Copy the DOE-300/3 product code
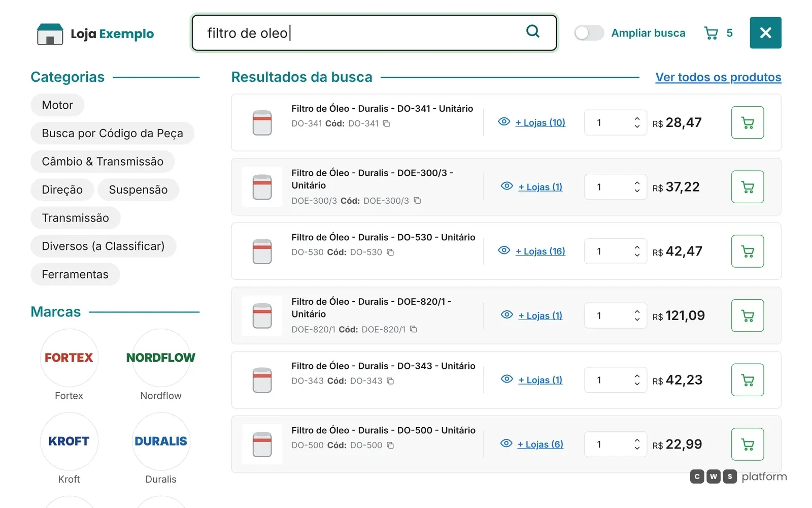Viewport: 812px width, 508px height. 417,201
